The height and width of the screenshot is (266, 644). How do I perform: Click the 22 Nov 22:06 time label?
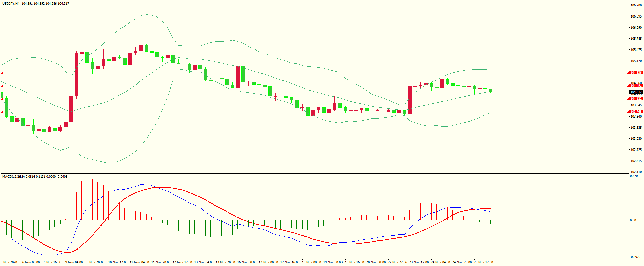click(x=397, y=262)
